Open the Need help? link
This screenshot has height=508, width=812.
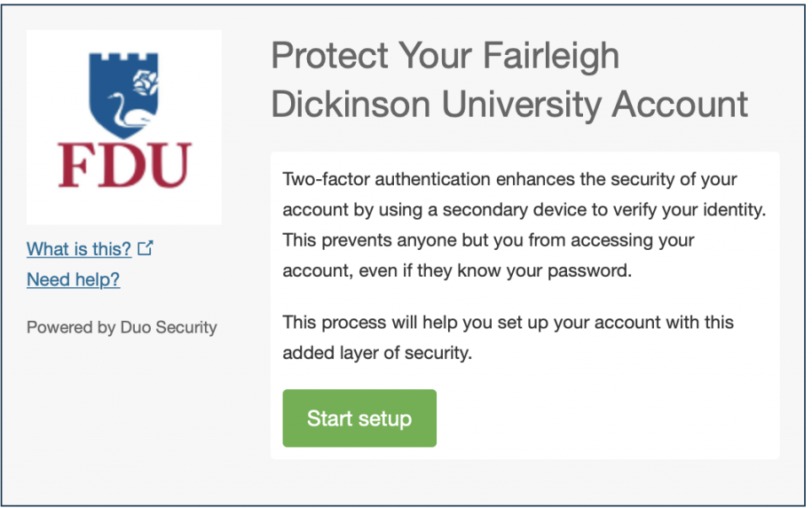tap(73, 279)
